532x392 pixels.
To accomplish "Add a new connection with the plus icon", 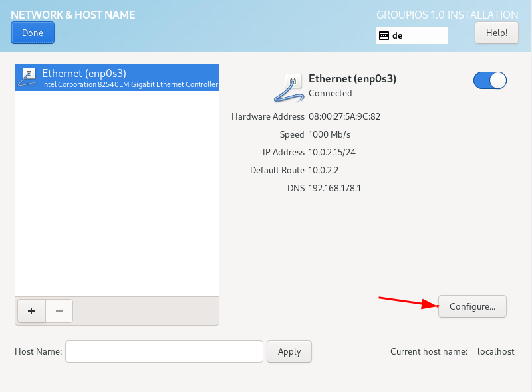I will [31, 311].
